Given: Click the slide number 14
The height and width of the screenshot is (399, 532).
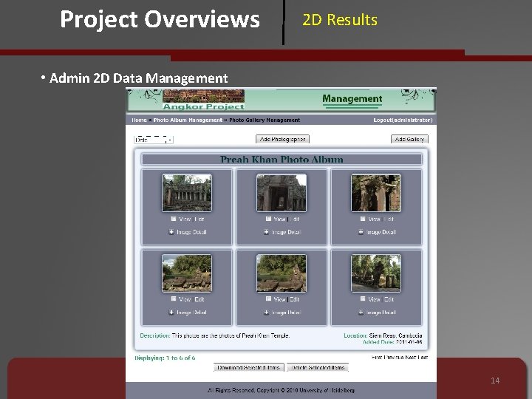Looking at the screenshot, I should point(495,381).
